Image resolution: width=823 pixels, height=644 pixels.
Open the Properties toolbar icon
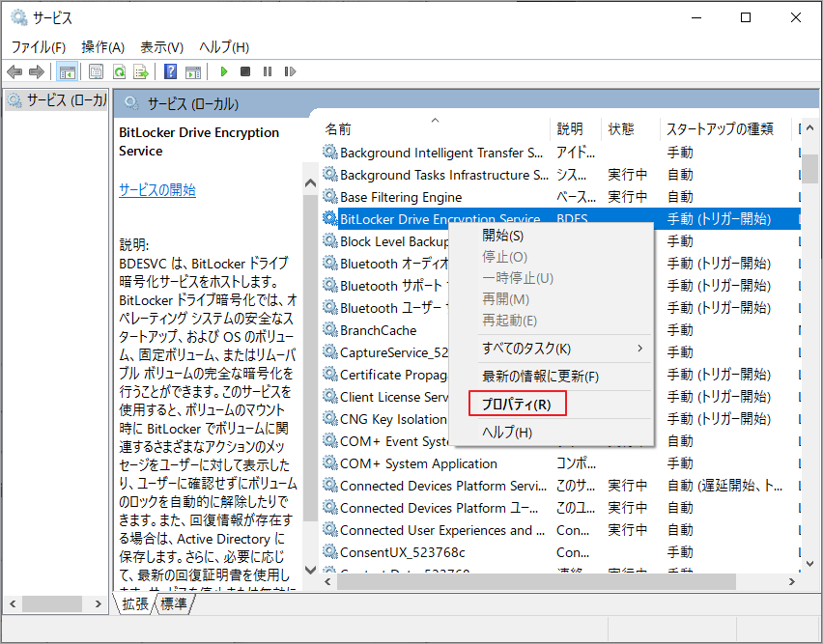pos(97,70)
